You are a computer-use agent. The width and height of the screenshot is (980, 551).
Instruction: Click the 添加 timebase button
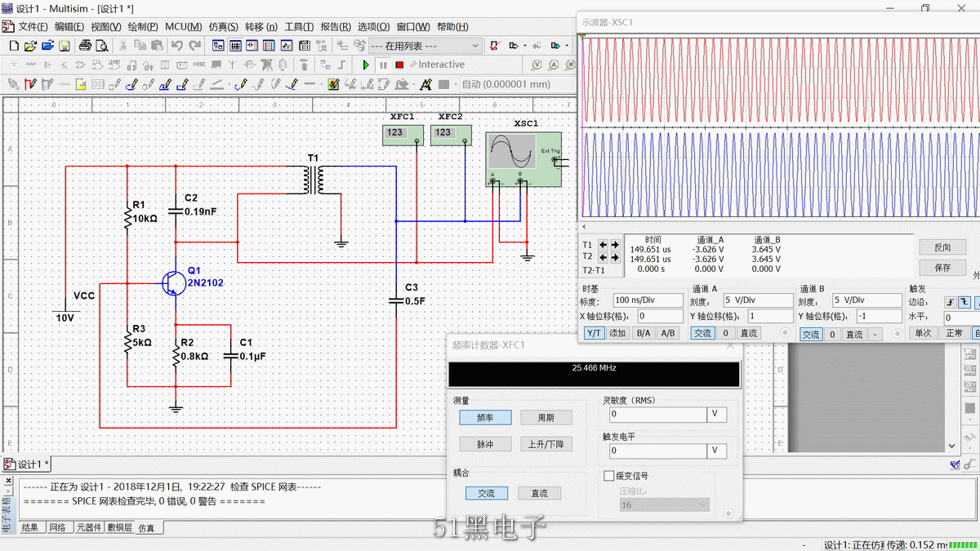pos(617,333)
